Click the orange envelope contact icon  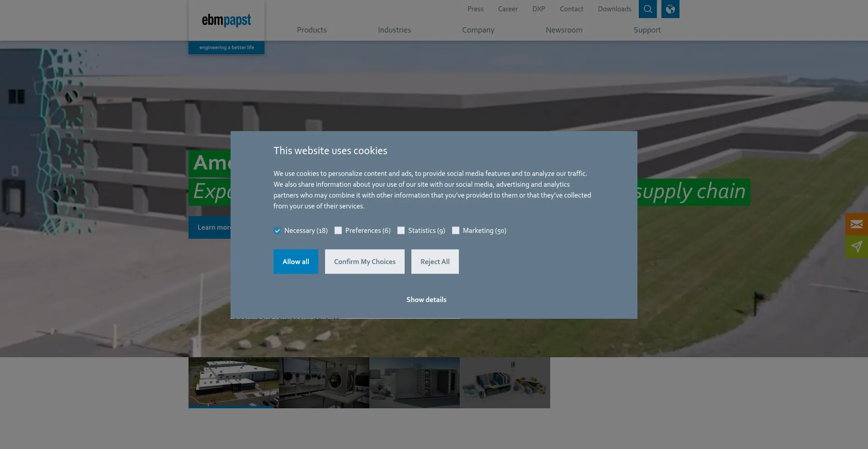pos(857,224)
